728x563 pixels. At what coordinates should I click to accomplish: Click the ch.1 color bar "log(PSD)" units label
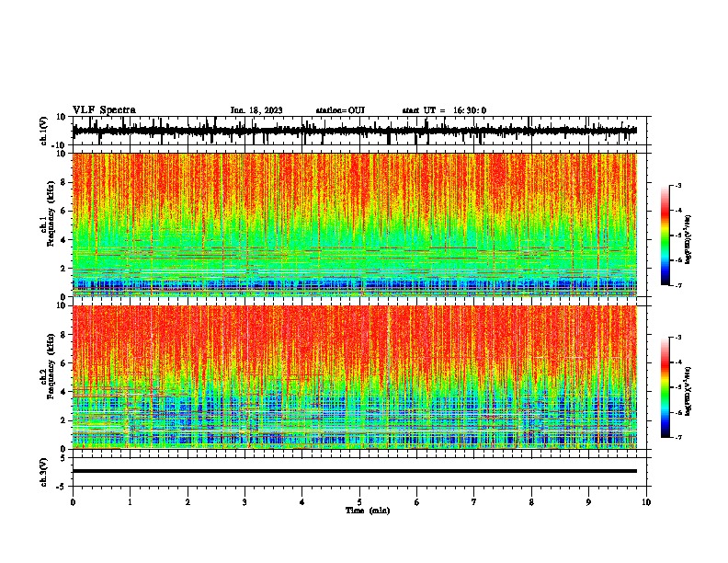[688, 240]
